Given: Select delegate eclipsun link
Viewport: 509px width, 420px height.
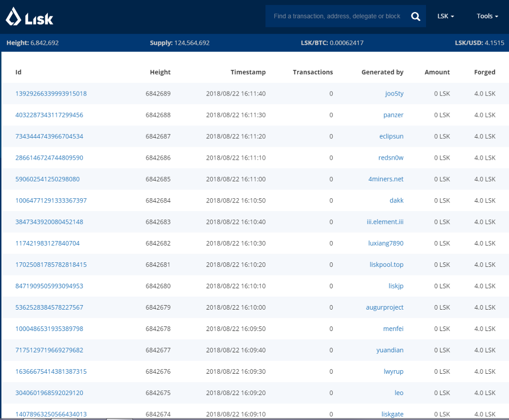Looking at the screenshot, I should pyautogui.click(x=391, y=137).
